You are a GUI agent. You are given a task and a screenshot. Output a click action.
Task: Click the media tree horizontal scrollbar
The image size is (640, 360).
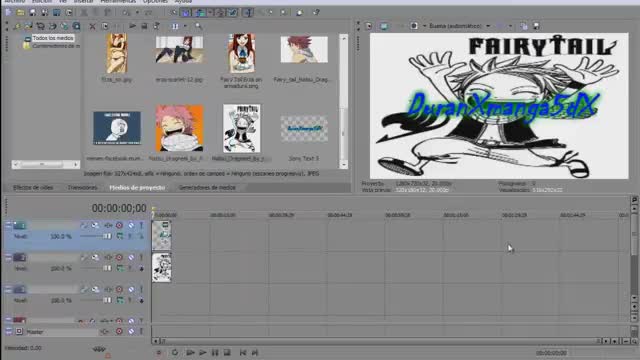pyautogui.click(x=46, y=164)
